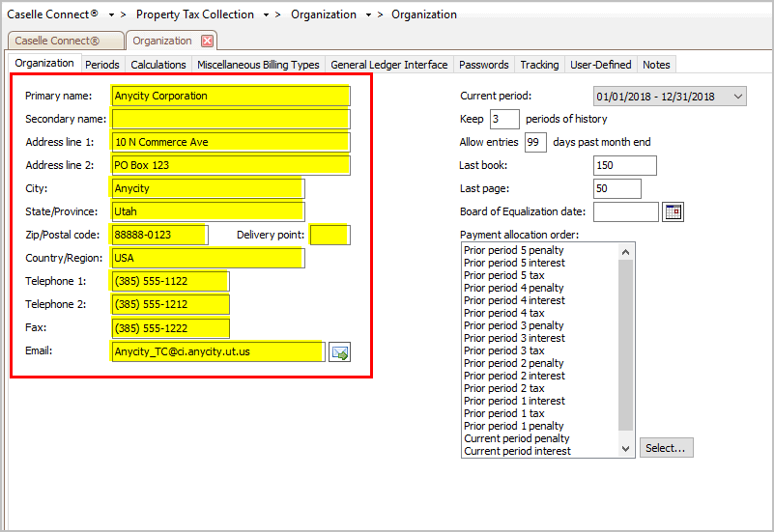
Task: Click the Primary name field
Action: [x=231, y=96]
